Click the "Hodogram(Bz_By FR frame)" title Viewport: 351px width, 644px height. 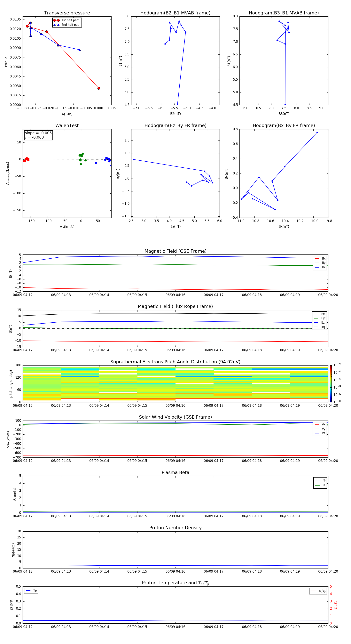[x=175, y=125]
